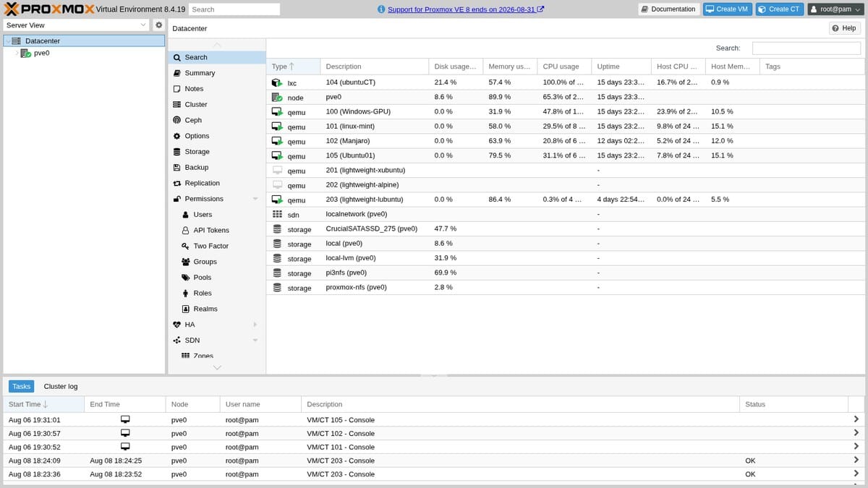Sort by the Memory usage column header

[x=510, y=67]
